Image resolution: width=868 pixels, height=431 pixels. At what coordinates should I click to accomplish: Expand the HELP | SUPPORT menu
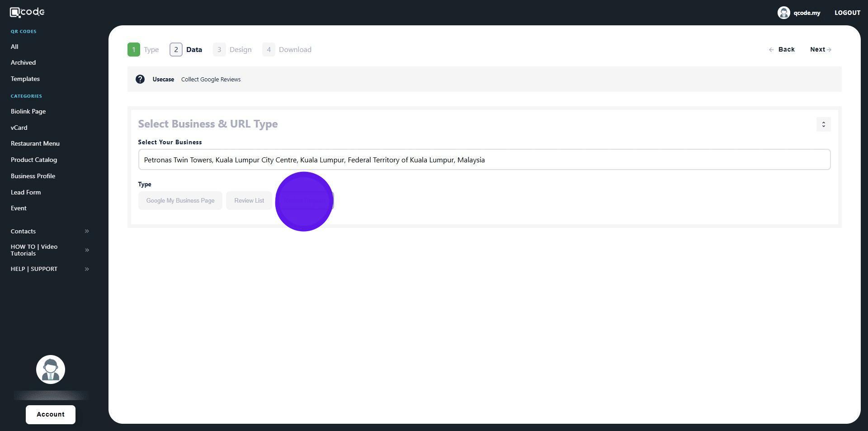87,269
